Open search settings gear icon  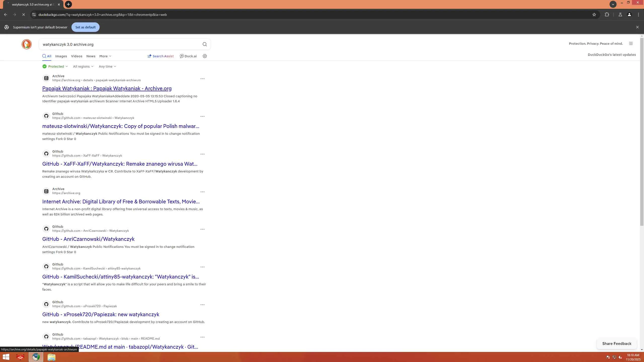click(205, 56)
